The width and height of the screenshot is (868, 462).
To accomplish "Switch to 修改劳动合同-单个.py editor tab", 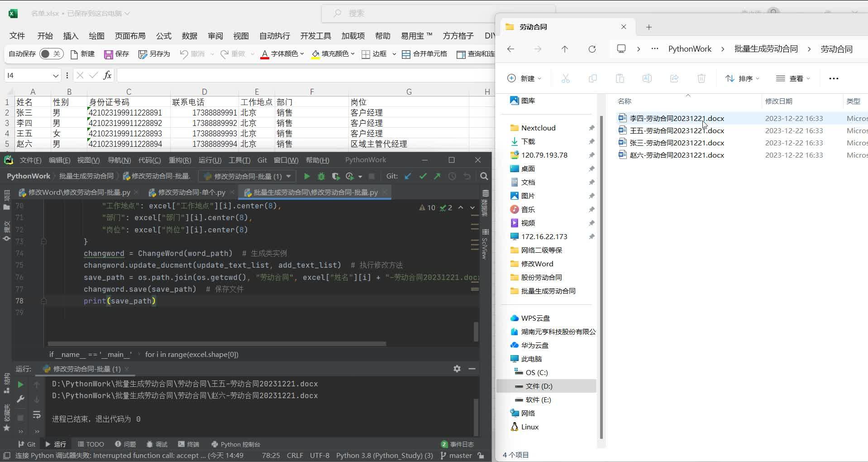I will pyautogui.click(x=192, y=192).
